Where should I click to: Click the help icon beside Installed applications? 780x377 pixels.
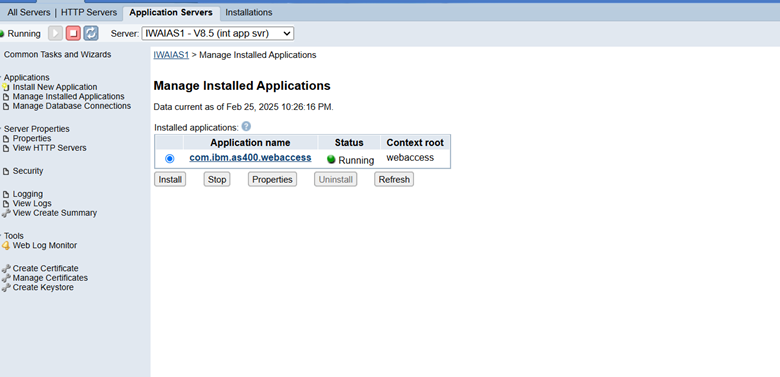(246, 126)
